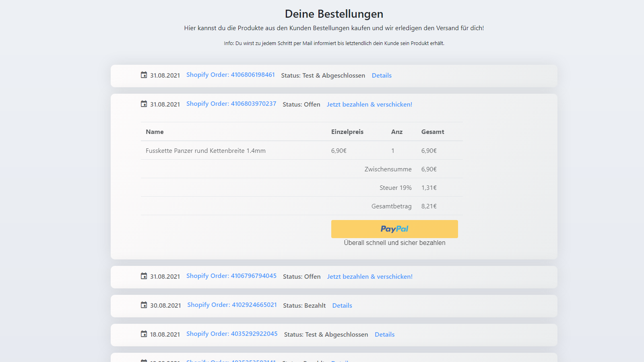
Task: Click calendar icon beside order 4106806198461
Action: (x=144, y=75)
